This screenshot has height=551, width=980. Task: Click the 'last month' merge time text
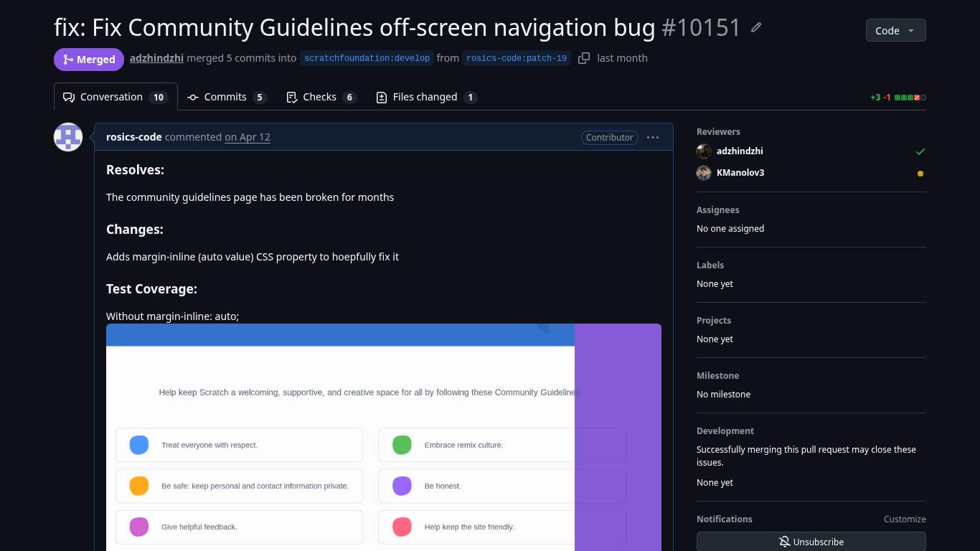click(x=623, y=58)
